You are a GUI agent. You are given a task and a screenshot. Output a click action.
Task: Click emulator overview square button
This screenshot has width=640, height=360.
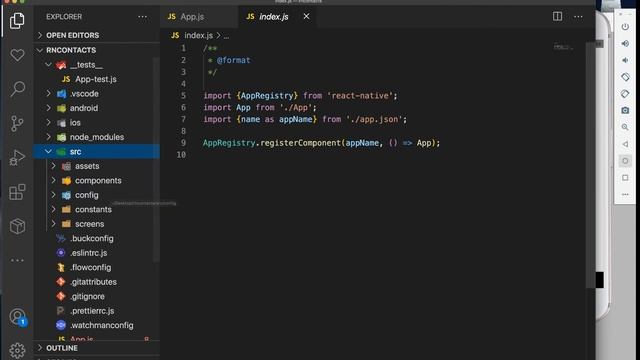(625, 178)
